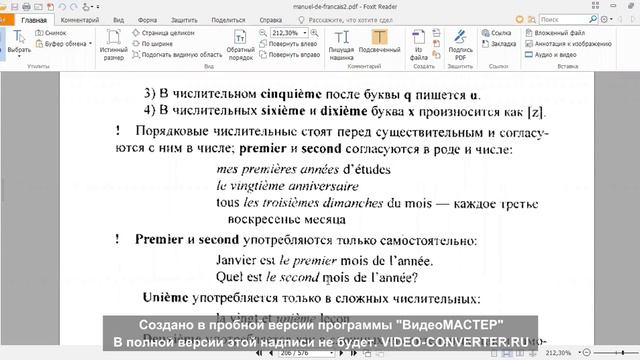This screenshot has height=360, width=640.
Task: Switch to the Вид ribbon tab
Action: pyautogui.click(x=118, y=20)
